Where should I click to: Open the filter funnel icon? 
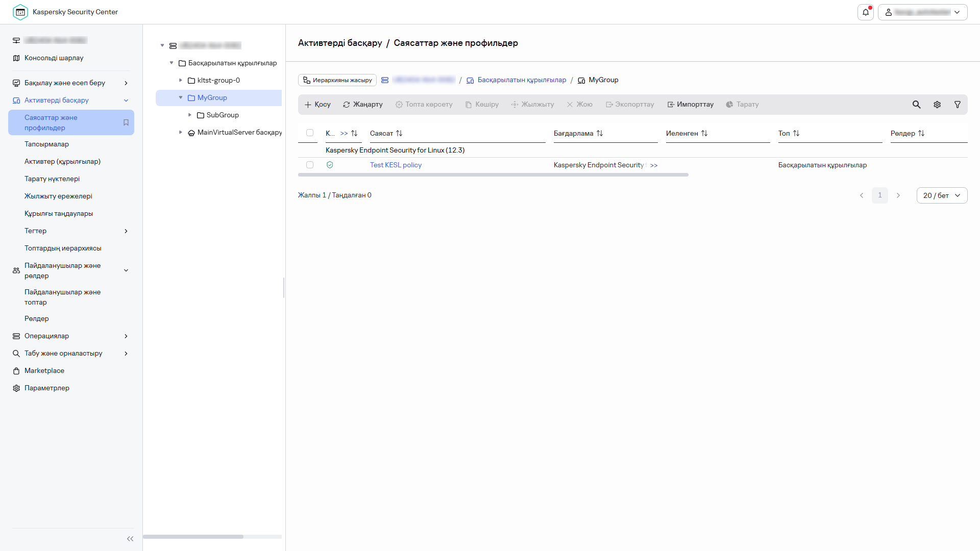[958, 105]
